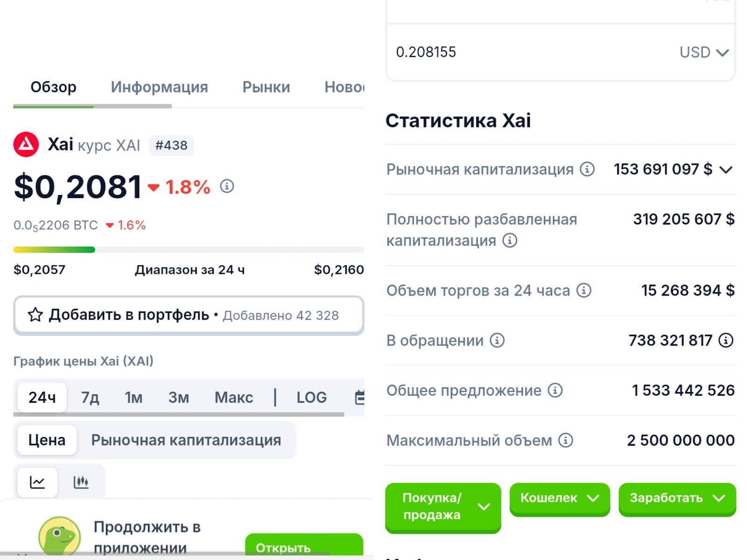Select the Цена chart mode

click(47, 440)
